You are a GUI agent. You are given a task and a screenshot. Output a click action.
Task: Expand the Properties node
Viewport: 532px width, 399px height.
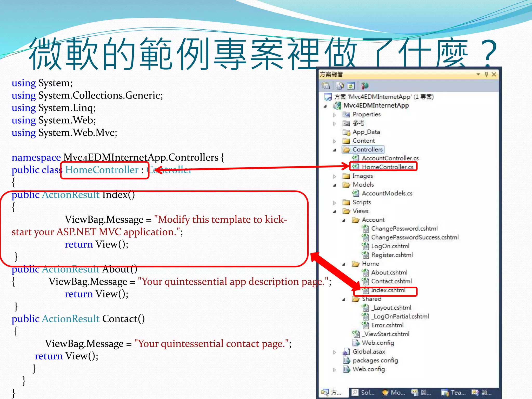tap(335, 115)
